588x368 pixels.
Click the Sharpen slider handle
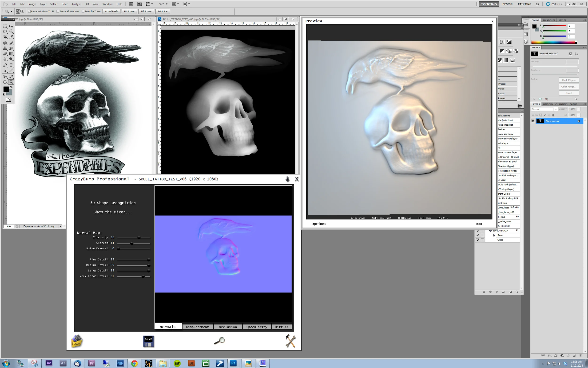[x=132, y=243]
